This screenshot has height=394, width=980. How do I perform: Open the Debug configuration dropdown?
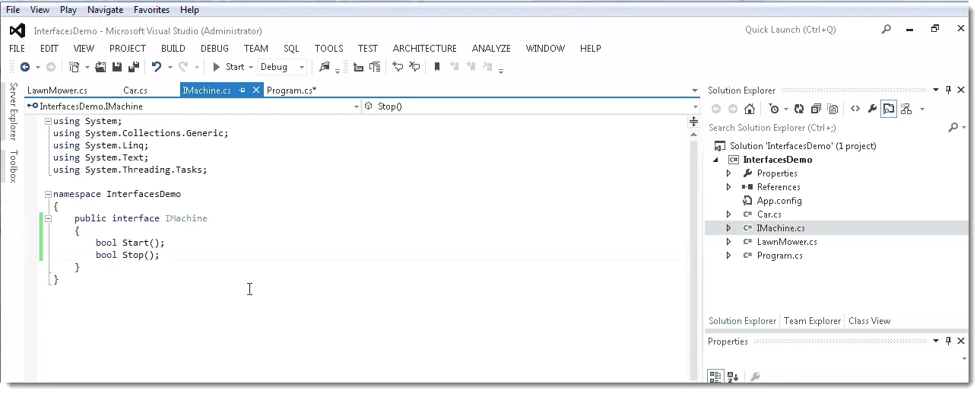click(x=282, y=67)
